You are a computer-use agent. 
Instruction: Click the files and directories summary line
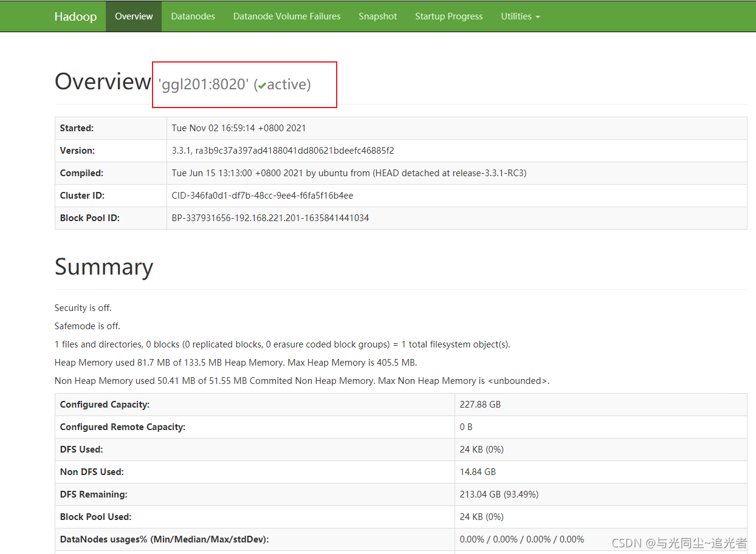(x=283, y=344)
